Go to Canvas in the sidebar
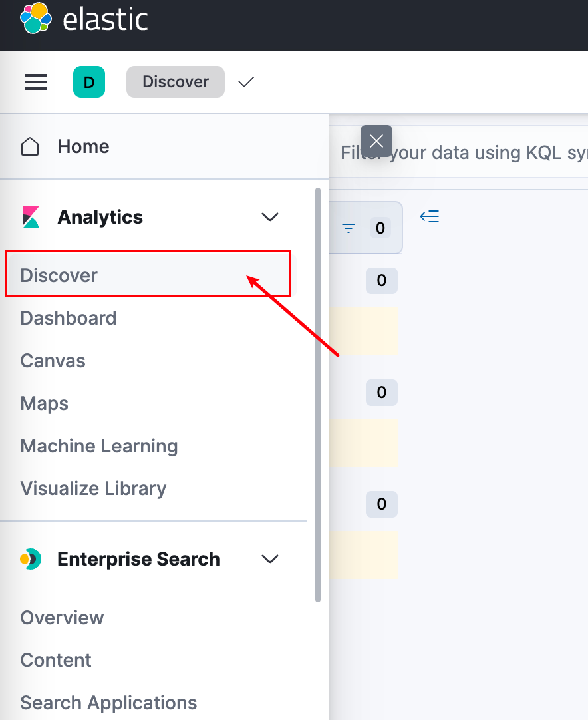The height and width of the screenshot is (720, 588). (53, 361)
